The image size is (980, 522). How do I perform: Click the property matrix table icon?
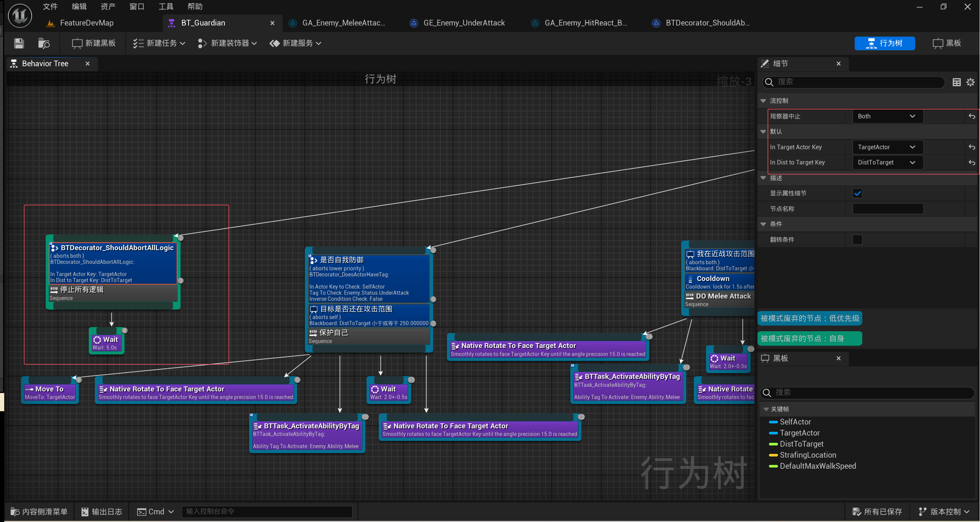(956, 82)
